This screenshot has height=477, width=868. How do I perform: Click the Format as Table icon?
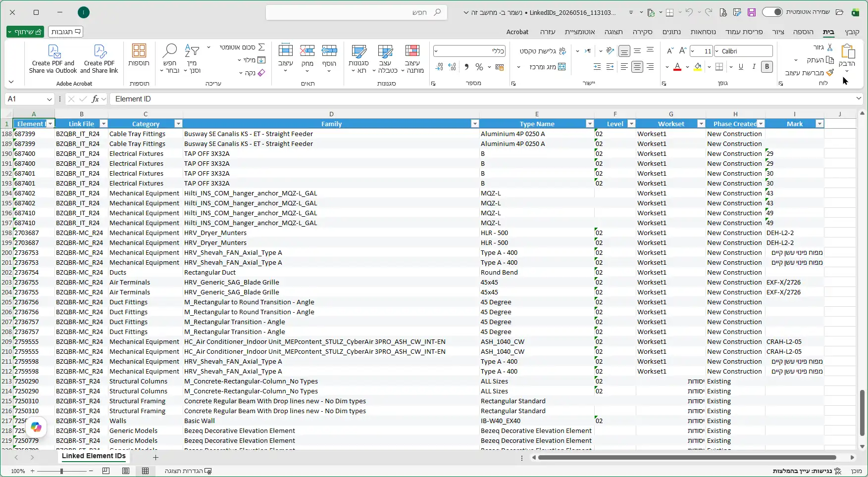385,51
